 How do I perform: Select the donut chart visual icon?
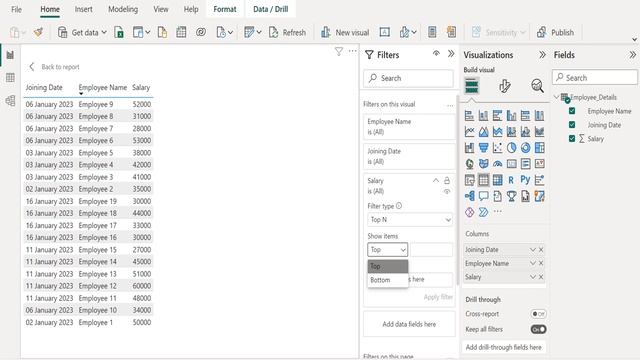pos(525,148)
